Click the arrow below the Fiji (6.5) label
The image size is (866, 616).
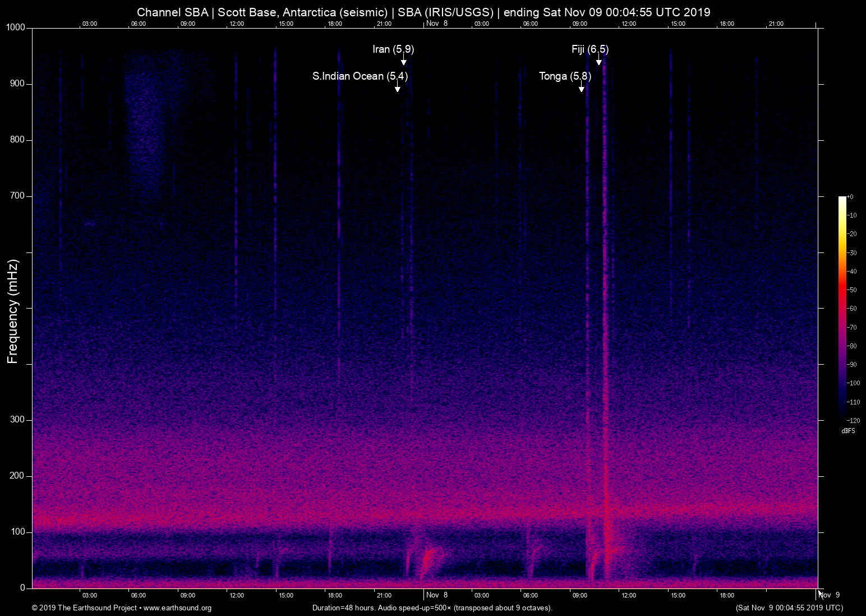pyautogui.click(x=598, y=59)
